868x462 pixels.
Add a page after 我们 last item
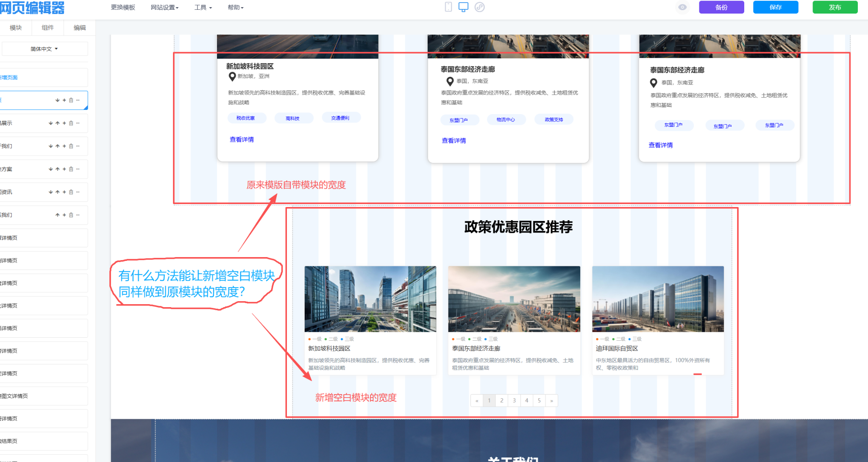pyautogui.click(x=64, y=215)
